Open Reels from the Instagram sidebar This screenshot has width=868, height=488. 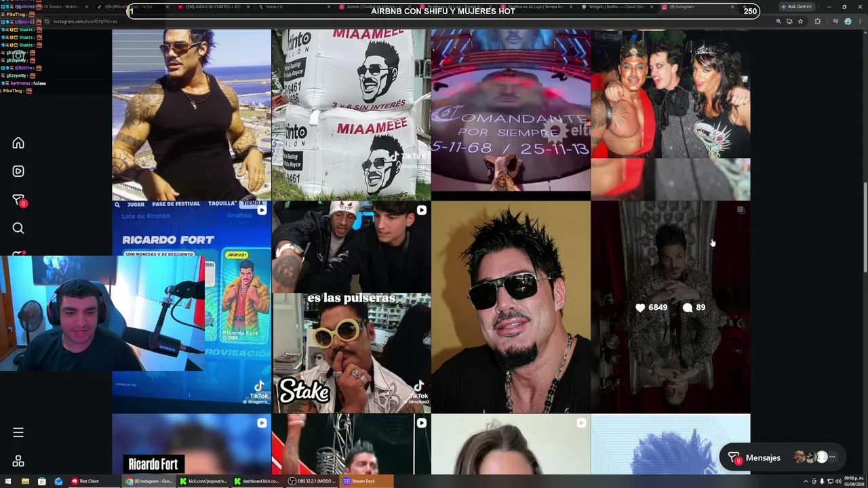[18, 171]
